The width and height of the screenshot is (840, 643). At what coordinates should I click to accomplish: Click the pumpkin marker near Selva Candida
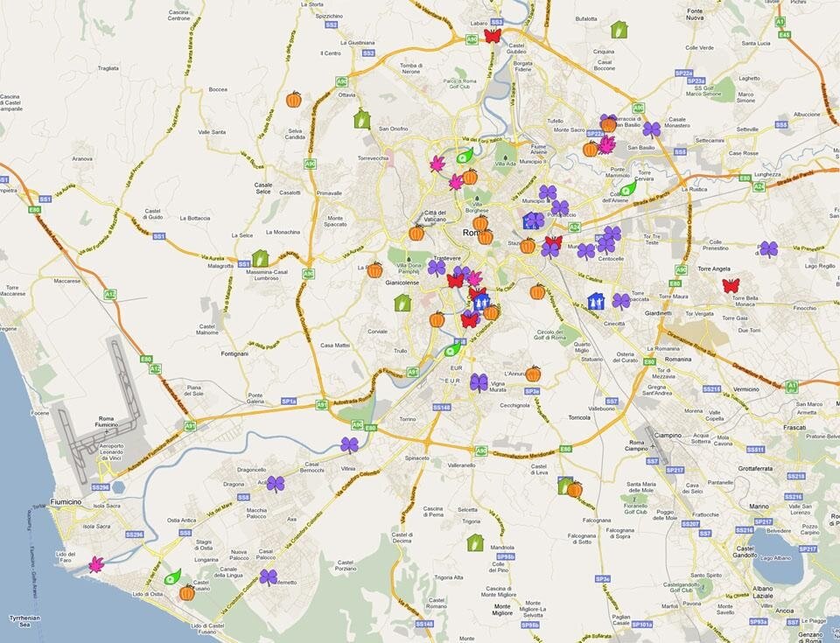tap(294, 100)
